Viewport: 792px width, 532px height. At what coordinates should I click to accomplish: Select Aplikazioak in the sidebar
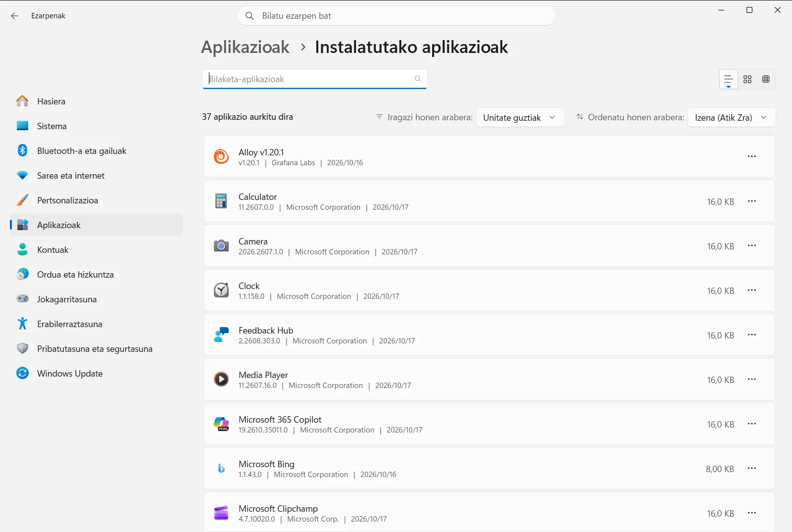(x=97, y=225)
